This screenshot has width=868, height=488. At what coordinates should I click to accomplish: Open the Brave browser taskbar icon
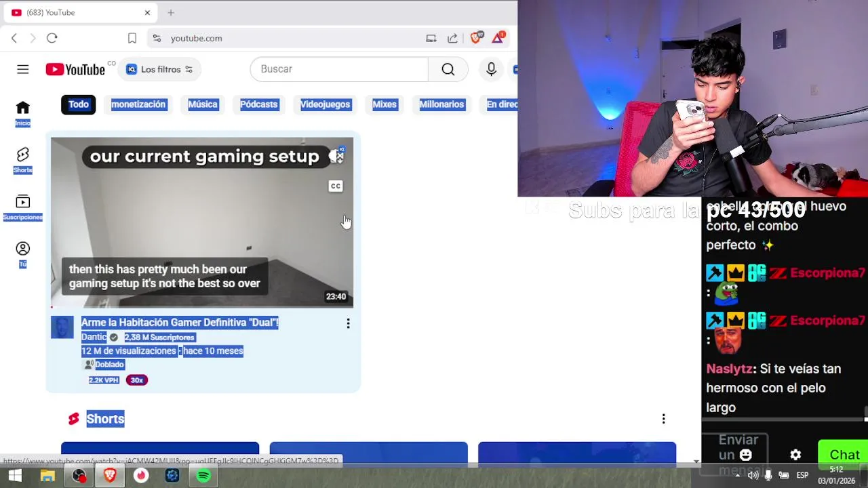pyautogui.click(x=110, y=476)
